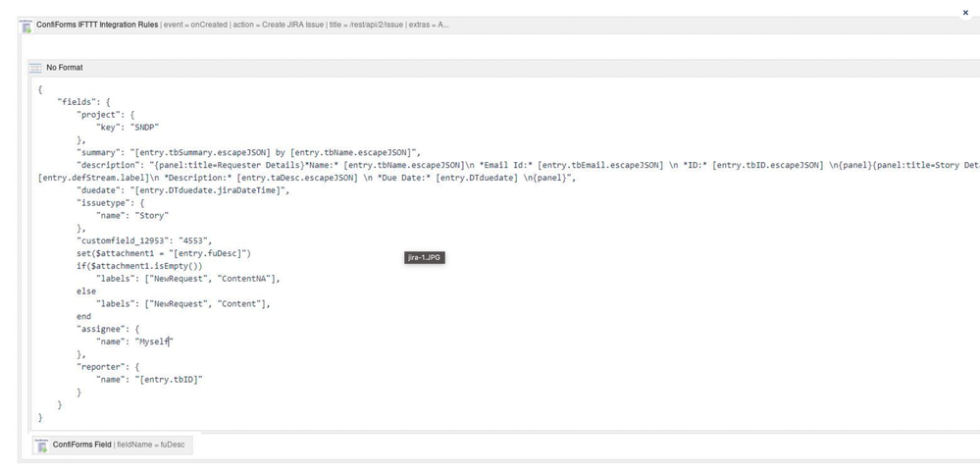Open the ConfiForms Field fuDesc macro
Viewport: 980px width, 475px height.
click(x=113, y=445)
